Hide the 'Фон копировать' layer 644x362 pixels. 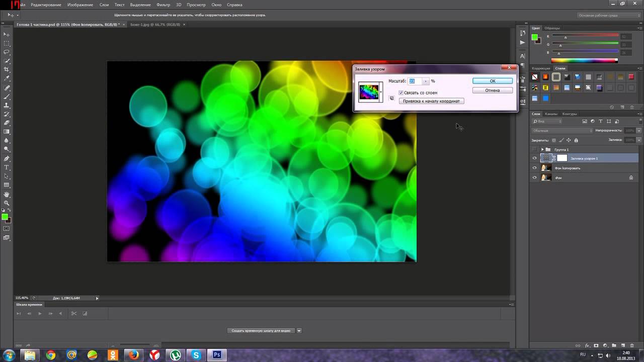click(x=535, y=168)
